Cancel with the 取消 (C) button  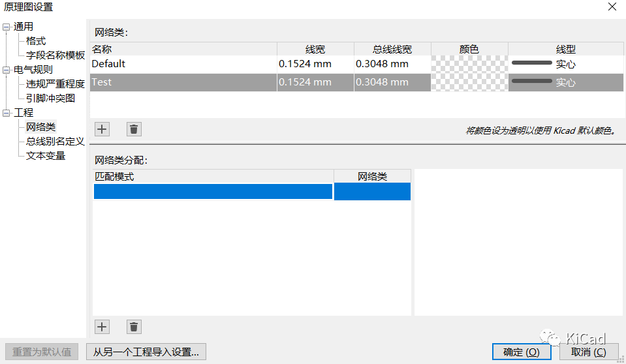pyautogui.click(x=589, y=352)
